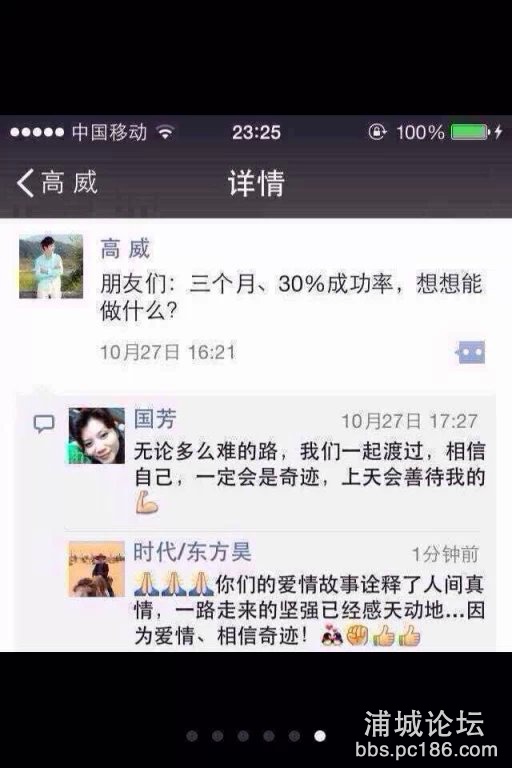Viewport: 512px width, 768px height.
Task: Tap the battery icon in the status bar
Action: point(471,132)
